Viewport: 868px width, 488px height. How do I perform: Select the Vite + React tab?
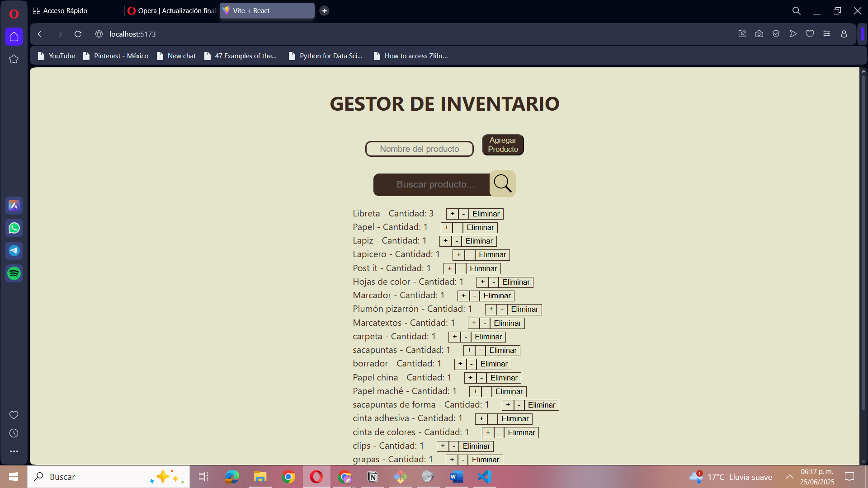point(267,11)
